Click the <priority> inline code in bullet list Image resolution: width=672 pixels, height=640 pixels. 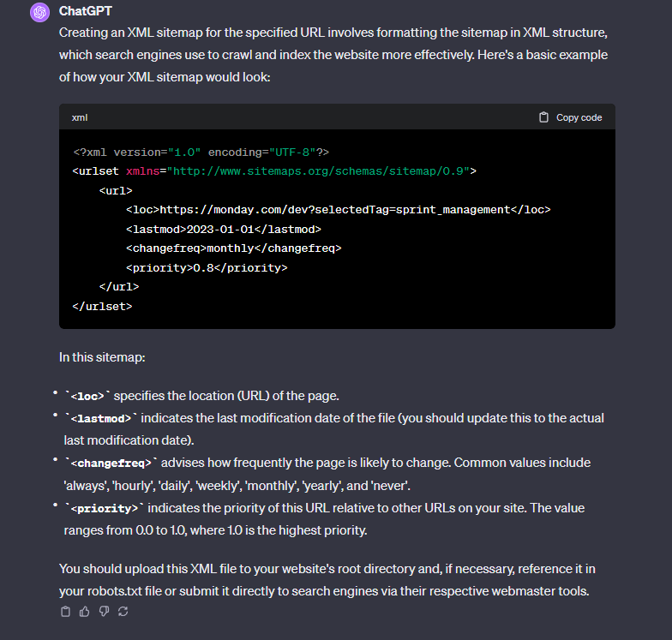tap(103, 508)
